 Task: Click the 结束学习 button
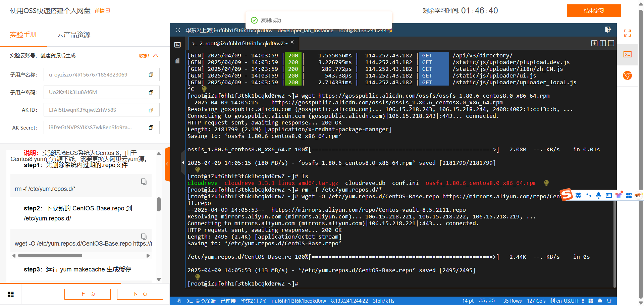[594, 10]
